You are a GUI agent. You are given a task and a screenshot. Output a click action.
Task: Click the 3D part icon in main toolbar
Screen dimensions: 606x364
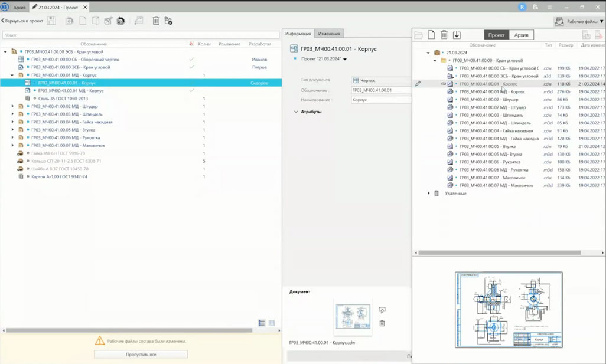click(95, 21)
